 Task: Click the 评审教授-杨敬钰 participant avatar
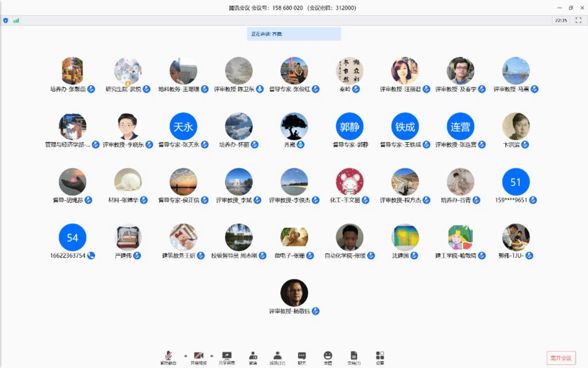click(x=294, y=293)
